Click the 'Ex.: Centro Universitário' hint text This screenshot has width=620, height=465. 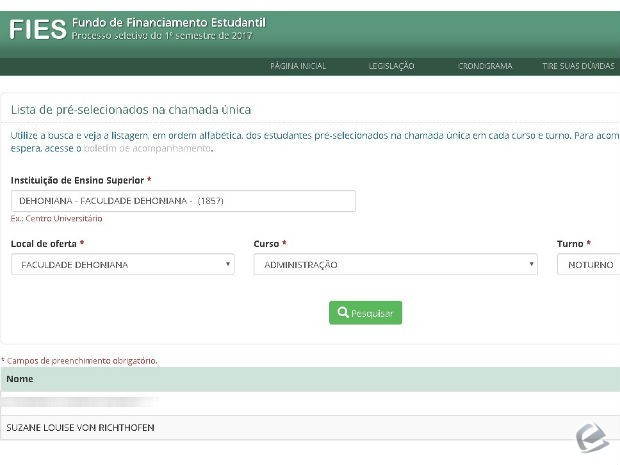[57, 218]
